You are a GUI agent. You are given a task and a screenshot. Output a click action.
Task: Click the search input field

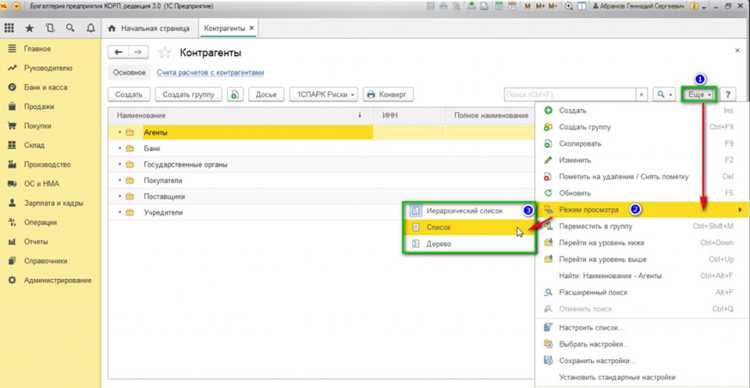(570, 95)
